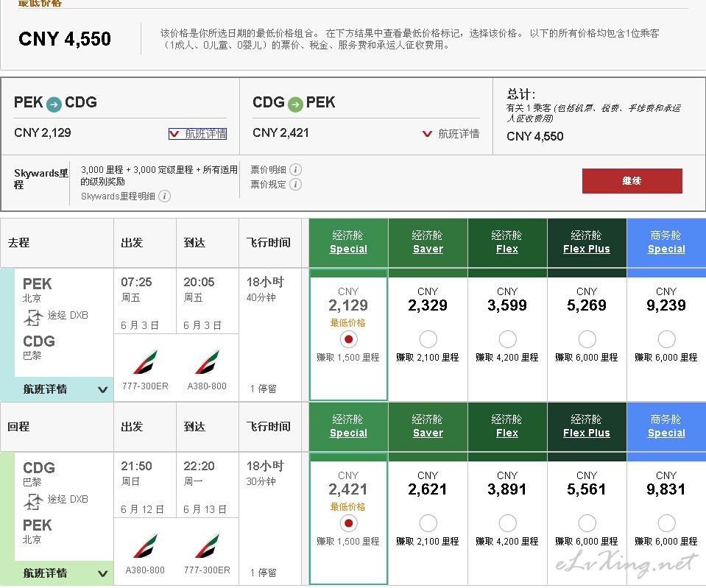Image resolution: width=706 pixels, height=588 pixels.
Task: Click the 票价规定 text link
Action: [269, 185]
